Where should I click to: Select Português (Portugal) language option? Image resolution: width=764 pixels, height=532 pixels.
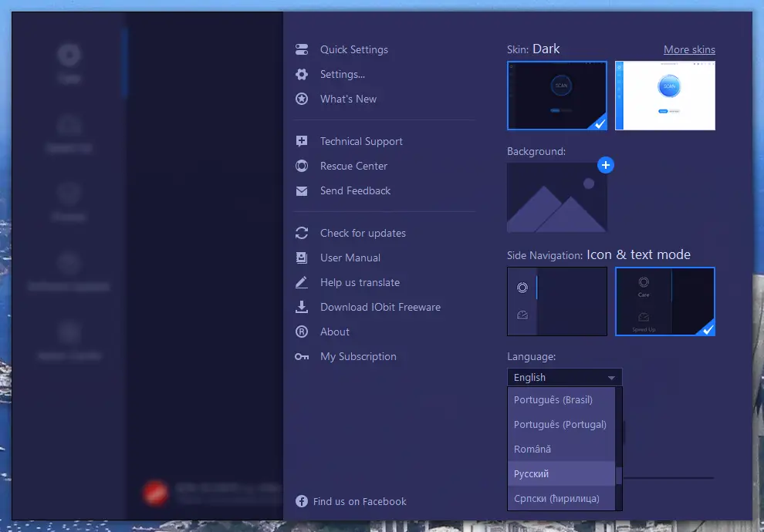click(x=561, y=424)
